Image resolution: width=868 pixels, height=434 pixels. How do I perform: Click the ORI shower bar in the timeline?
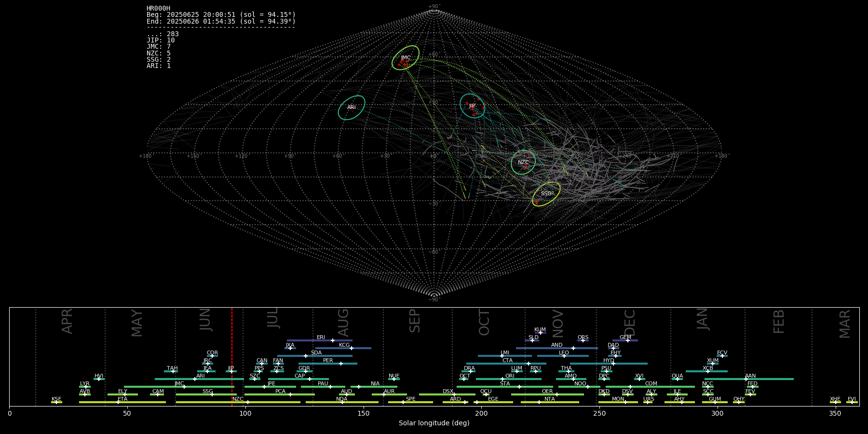pos(509,379)
